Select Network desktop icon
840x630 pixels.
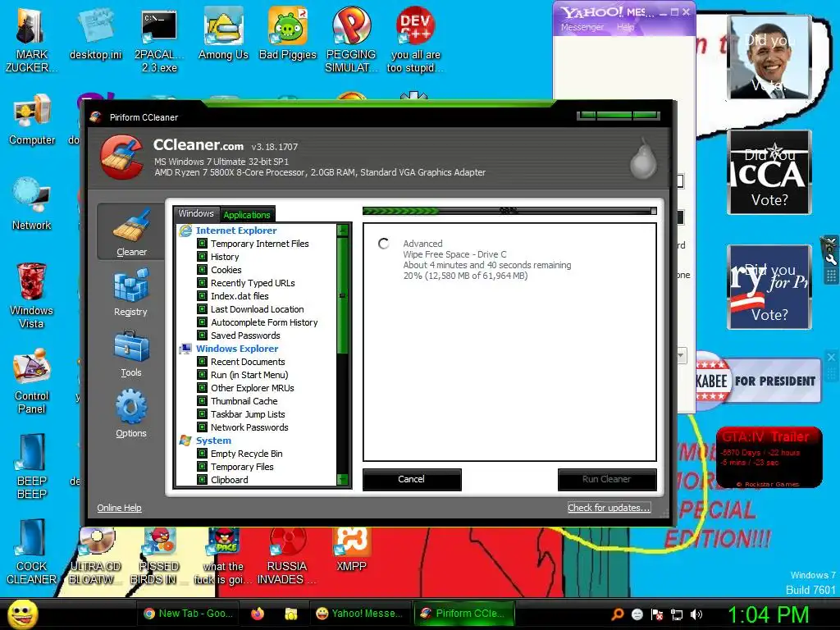tap(32, 204)
